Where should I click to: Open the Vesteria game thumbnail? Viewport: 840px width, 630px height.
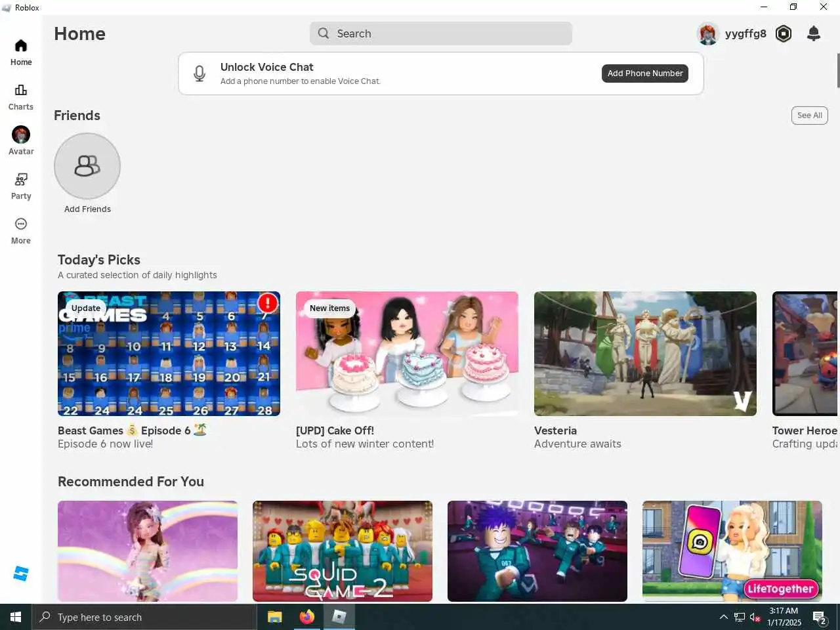645,354
